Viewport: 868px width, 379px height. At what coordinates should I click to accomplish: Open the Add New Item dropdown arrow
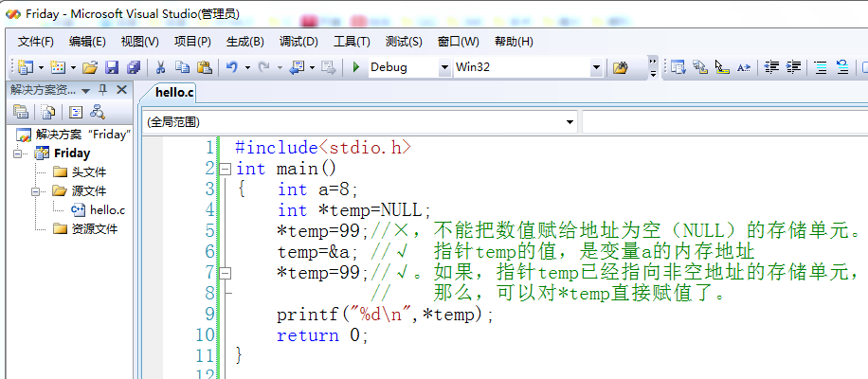(x=73, y=67)
